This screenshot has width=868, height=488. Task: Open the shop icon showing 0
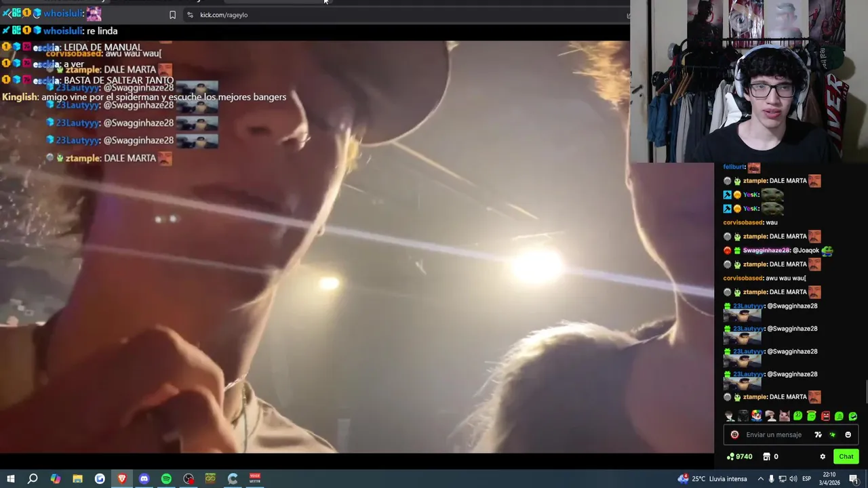[770, 457]
